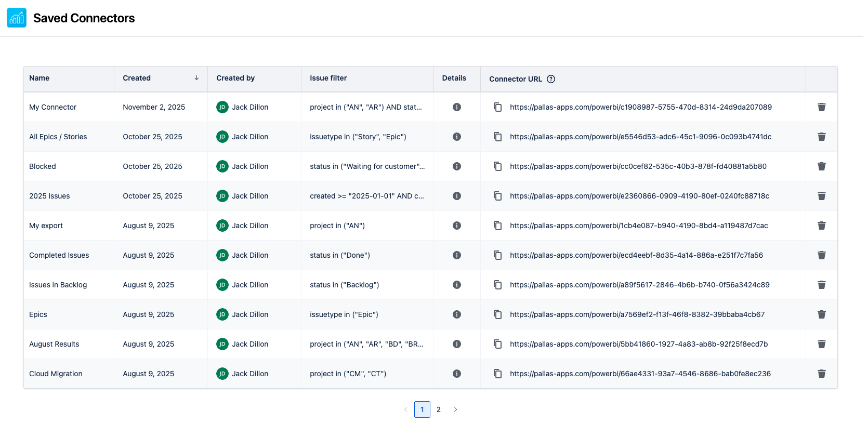Show details info for Epics connector

457,314
